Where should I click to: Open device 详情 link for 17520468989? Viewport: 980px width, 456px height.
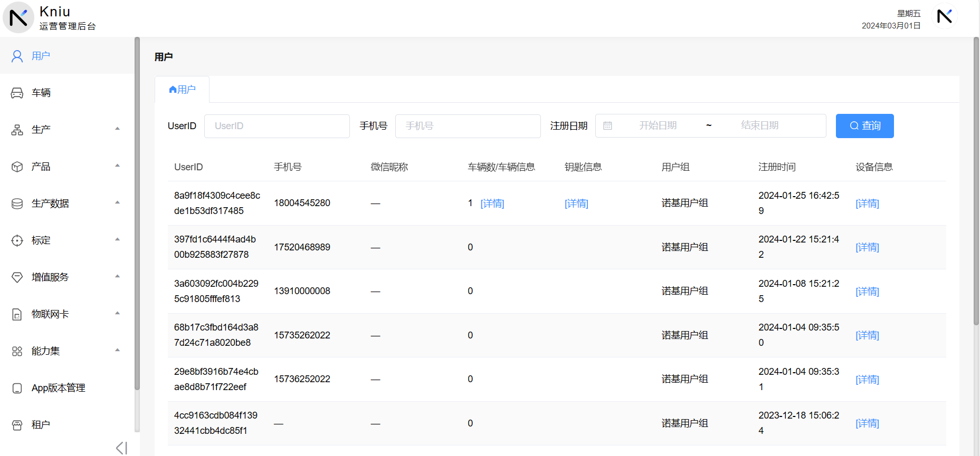pyautogui.click(x=867, y=247)
